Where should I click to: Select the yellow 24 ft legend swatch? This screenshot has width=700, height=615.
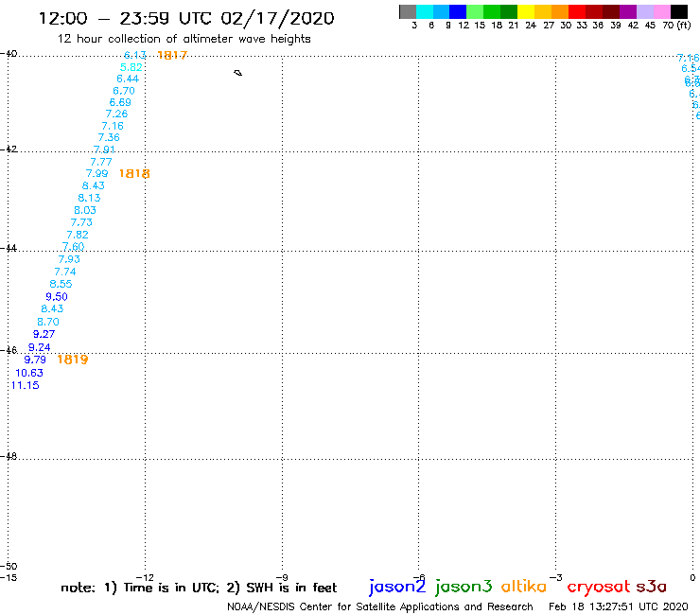click(x=526, y=11)
